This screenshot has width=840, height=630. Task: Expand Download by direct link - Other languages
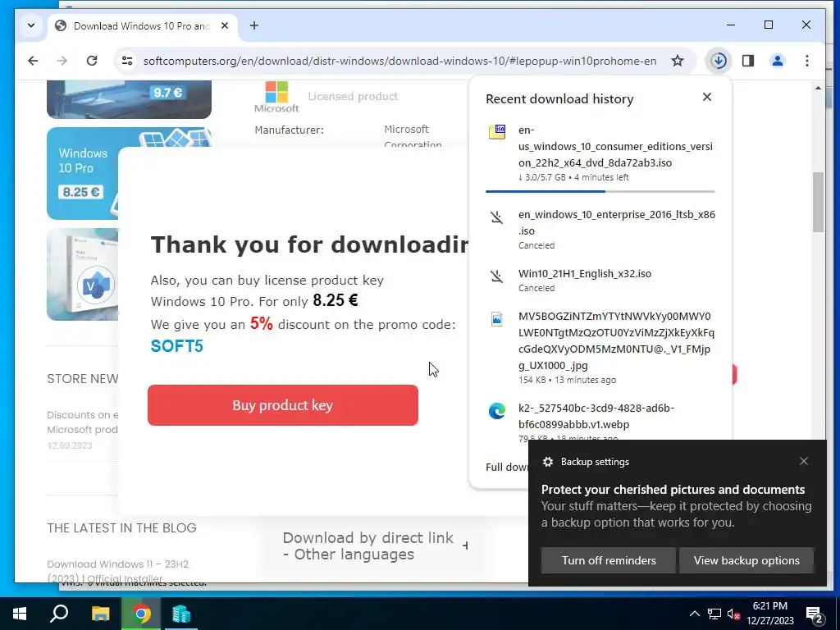375,546
